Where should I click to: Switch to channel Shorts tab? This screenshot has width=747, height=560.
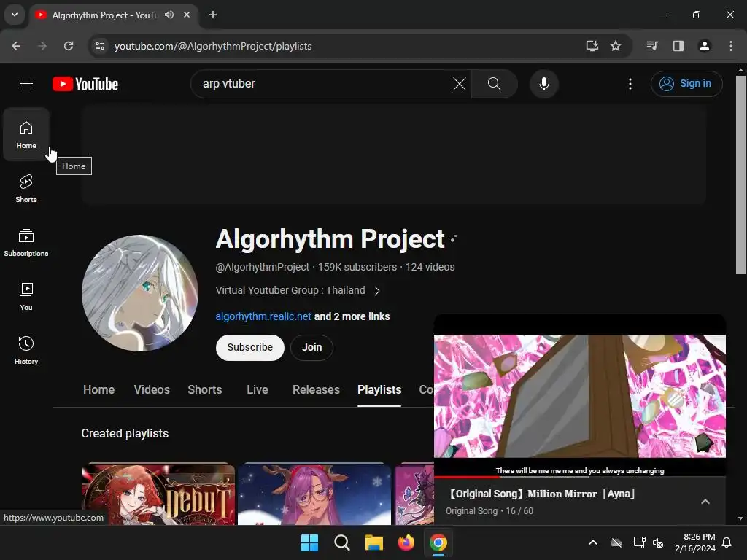(x=204, y=389)
